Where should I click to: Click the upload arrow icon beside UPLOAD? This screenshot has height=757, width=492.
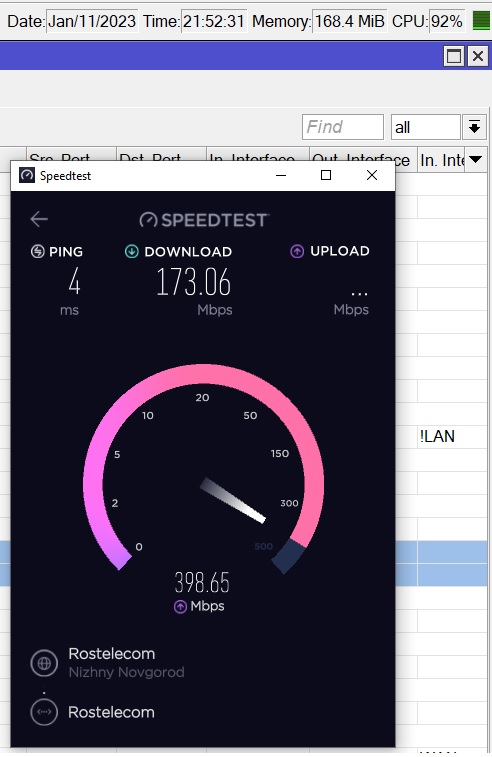point(297,251)
